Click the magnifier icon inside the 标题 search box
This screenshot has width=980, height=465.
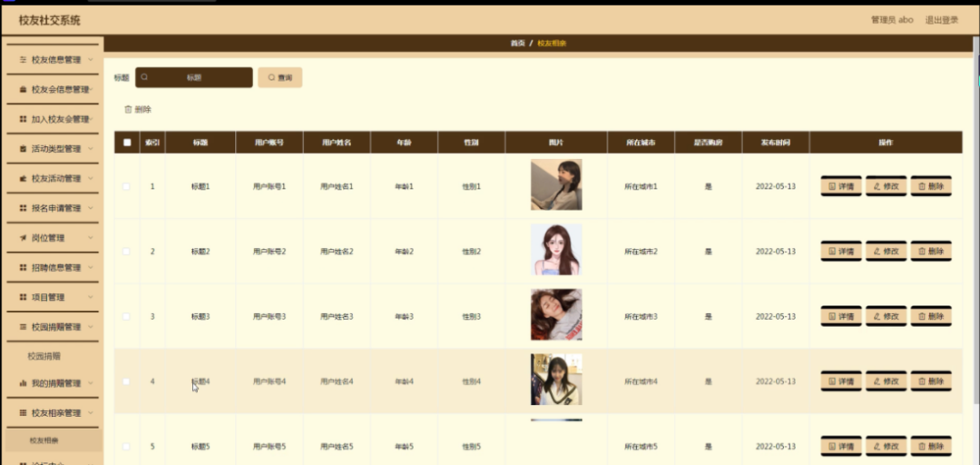point(144,77)
